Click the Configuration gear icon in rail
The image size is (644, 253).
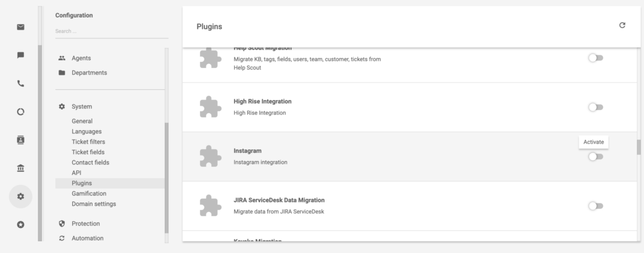(x=21, y=196)
